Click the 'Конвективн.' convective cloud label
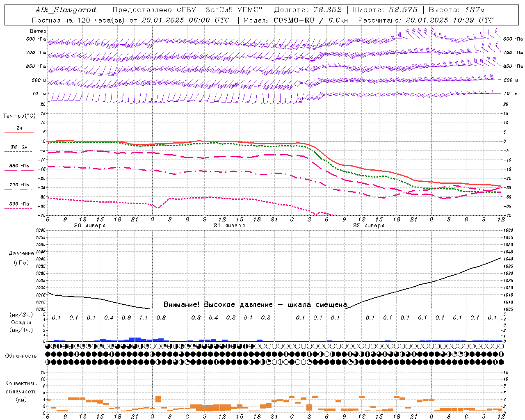This screenshot has height=420, width=525. point(21,383)
